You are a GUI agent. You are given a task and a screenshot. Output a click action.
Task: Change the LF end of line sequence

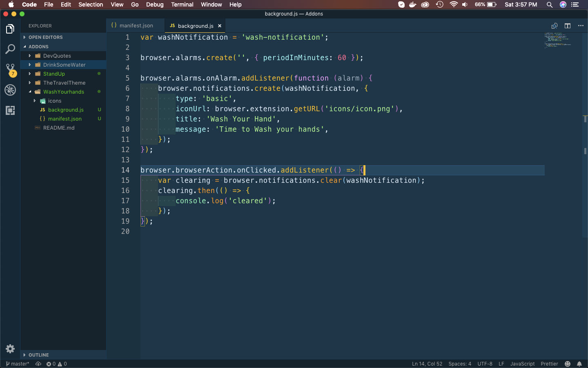click(x=501, y=364)
